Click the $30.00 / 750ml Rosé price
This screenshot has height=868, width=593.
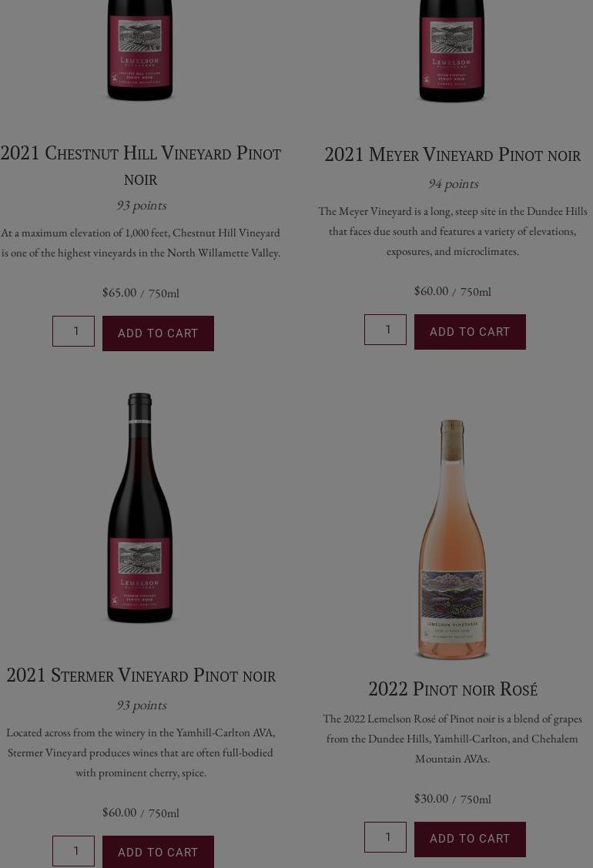pos(452,799)
